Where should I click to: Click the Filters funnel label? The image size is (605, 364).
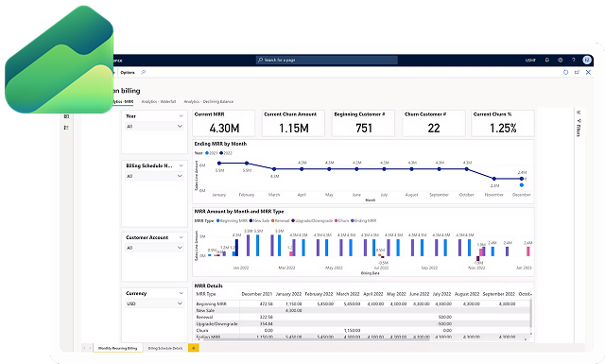[579, 129]
